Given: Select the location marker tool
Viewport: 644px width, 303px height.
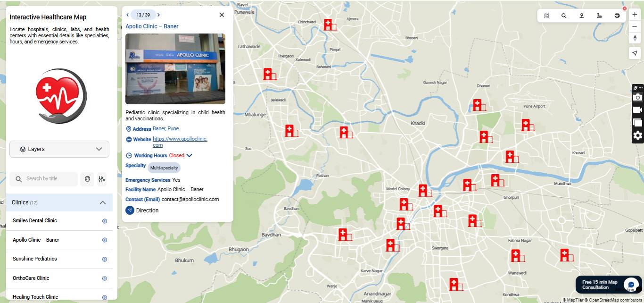Looking at the screenshot, I should pyautogui.click(x=581, y=15).
